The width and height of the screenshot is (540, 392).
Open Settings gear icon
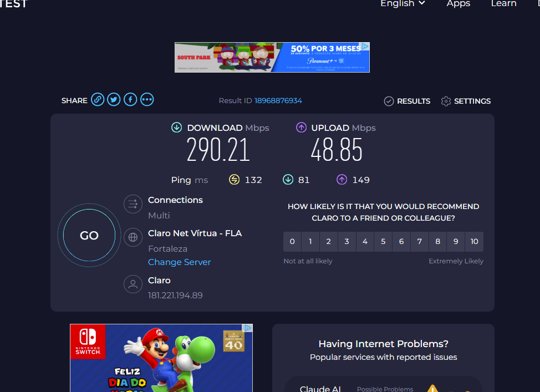point(446,101)
